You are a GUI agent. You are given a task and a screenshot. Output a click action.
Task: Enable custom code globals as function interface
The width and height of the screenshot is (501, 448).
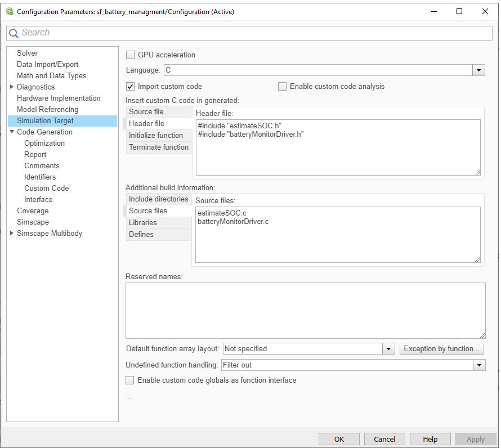click(130, 380)
